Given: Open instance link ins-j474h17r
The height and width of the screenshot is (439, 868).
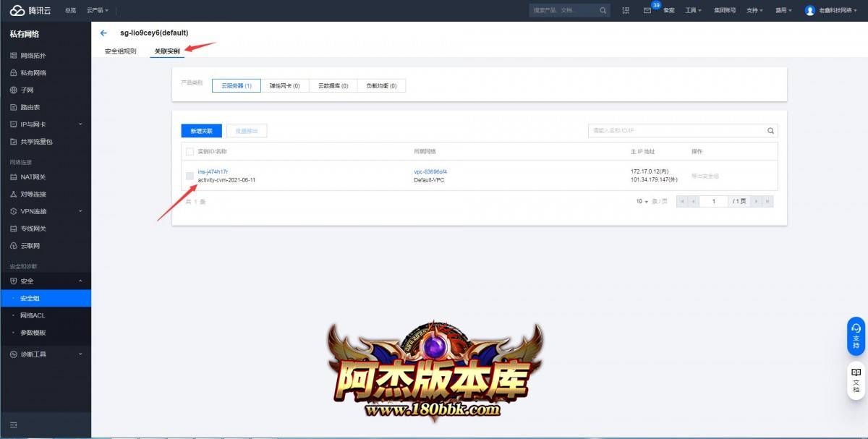Looking at the screenshot, I should coord(213,171).
